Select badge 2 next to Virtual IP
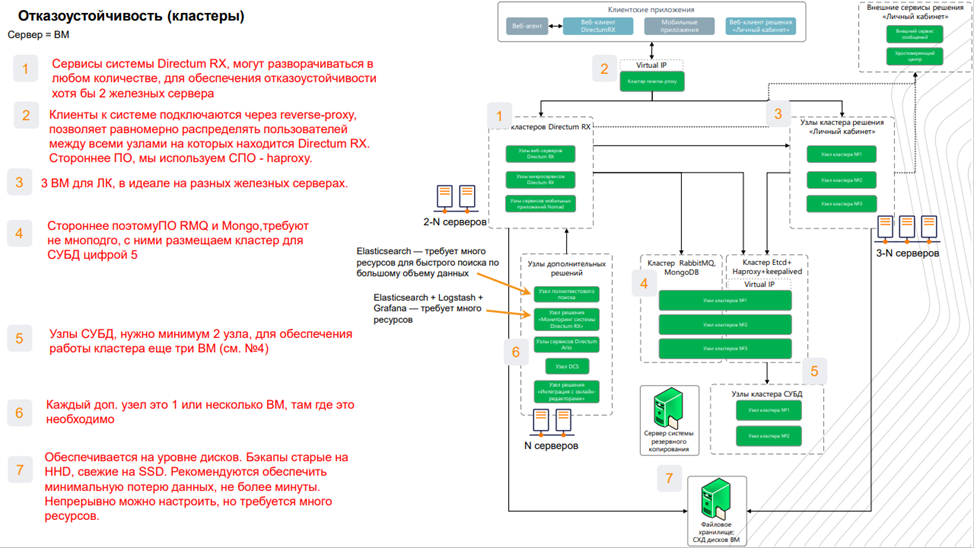Viewport: 974px width, 548px height. coord(604,68)
